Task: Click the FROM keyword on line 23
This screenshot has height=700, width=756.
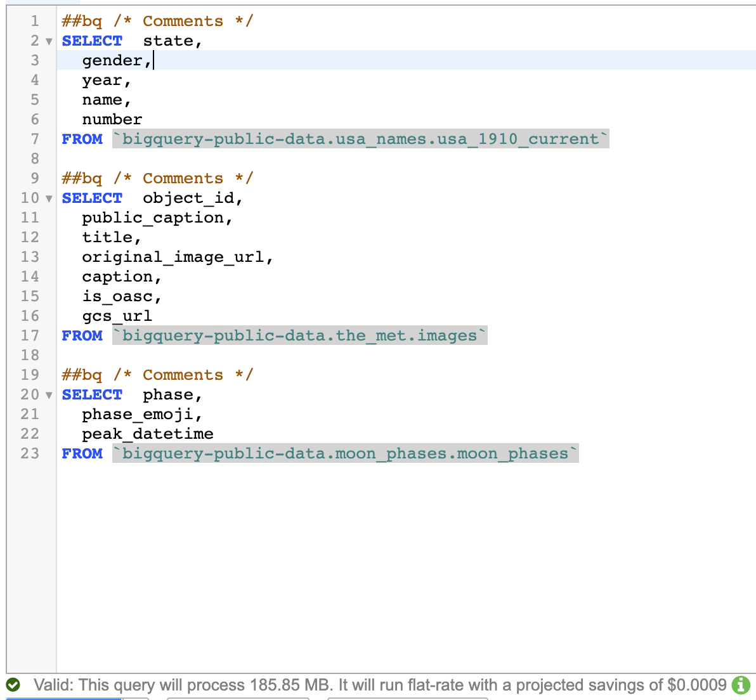Action: pyautogui.click(x=82, y=453)
